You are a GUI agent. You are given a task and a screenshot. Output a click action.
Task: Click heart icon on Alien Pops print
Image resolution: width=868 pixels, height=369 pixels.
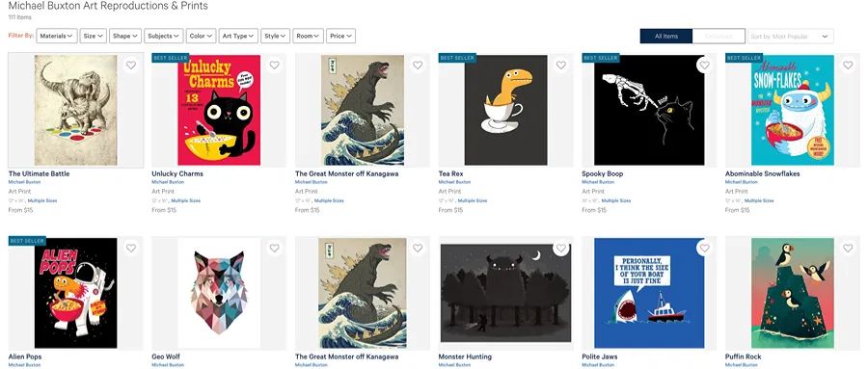[x=130, y=249]
